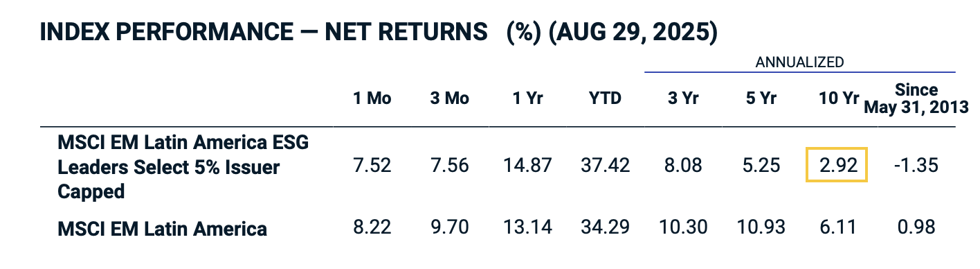
Task: Click the ANNUALIZED group label
Action: click(x=799, y=62)
